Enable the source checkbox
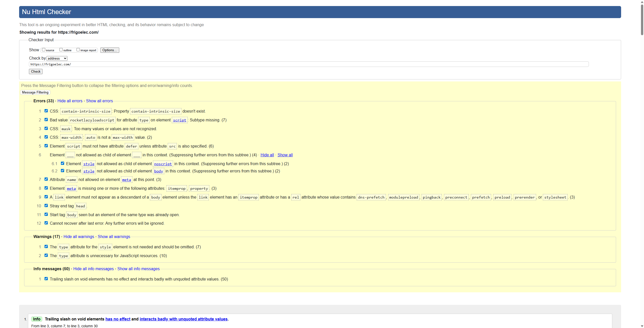Screen dimensions: 644x328 point(44,50)
